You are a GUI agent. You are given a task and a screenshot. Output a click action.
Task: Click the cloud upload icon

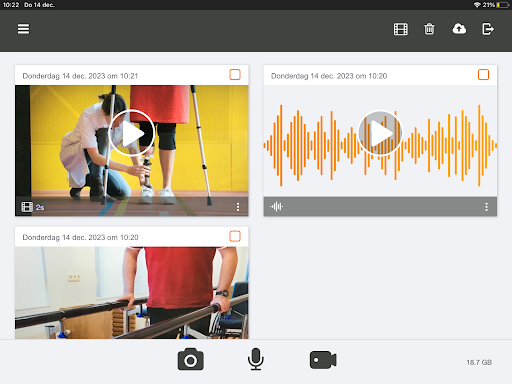pos(459,29)
